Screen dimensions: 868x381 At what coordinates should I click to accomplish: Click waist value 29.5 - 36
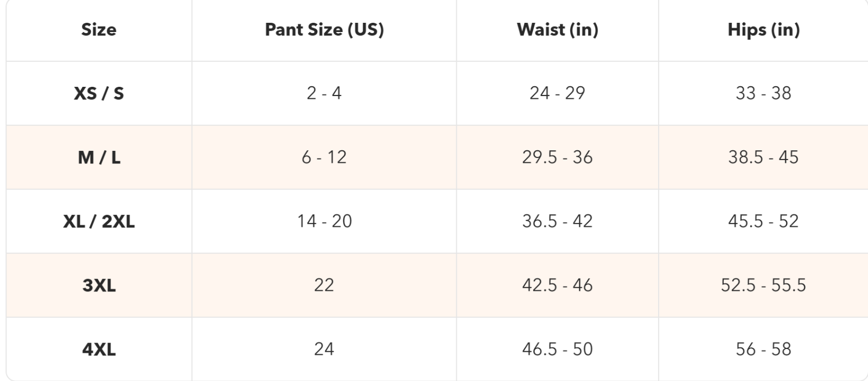pos(558,157)
